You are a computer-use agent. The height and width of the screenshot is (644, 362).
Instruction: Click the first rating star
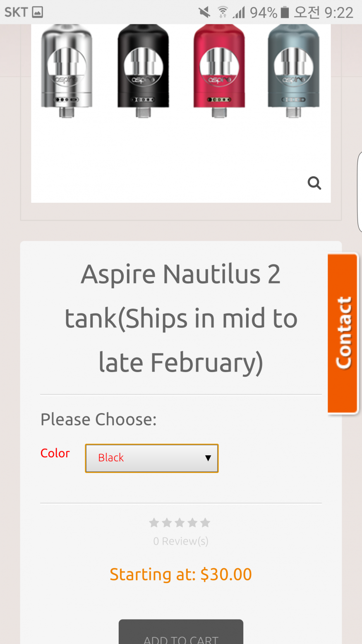[x=154, y=523]
